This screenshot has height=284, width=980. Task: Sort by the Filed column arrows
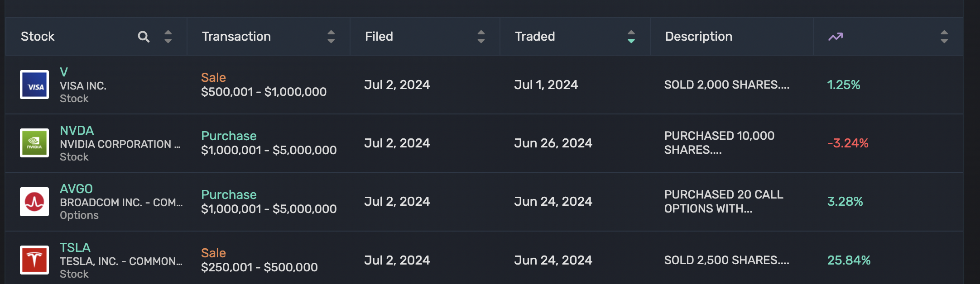pos(481,37)
